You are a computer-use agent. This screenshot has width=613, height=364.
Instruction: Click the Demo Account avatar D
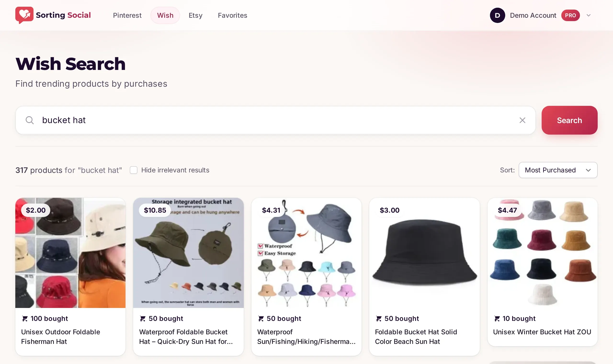497,15
